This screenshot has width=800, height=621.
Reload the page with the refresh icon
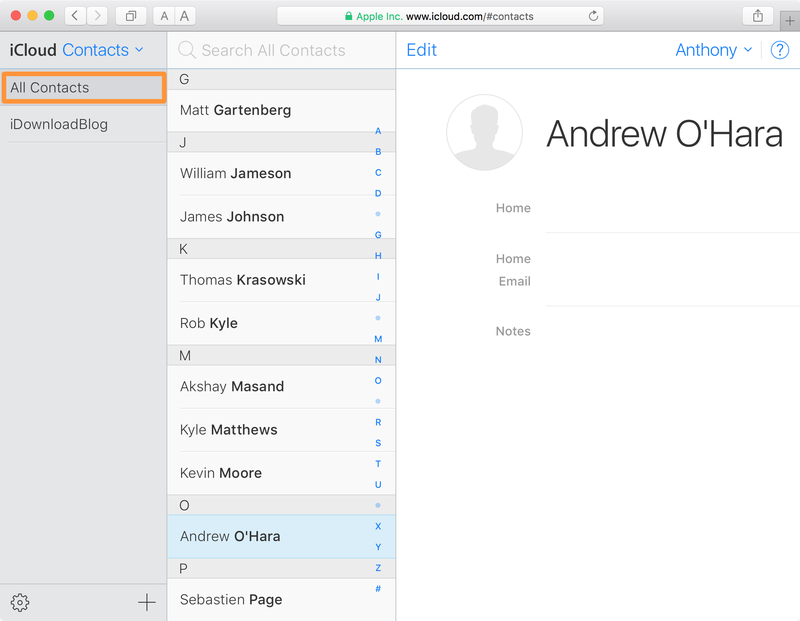coord(593,16)
